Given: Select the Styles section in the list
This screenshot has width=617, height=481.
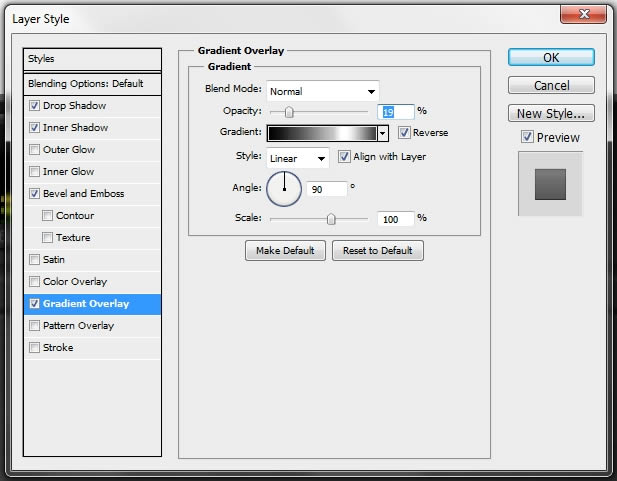Looking at the screenshot, I should 92,59.
